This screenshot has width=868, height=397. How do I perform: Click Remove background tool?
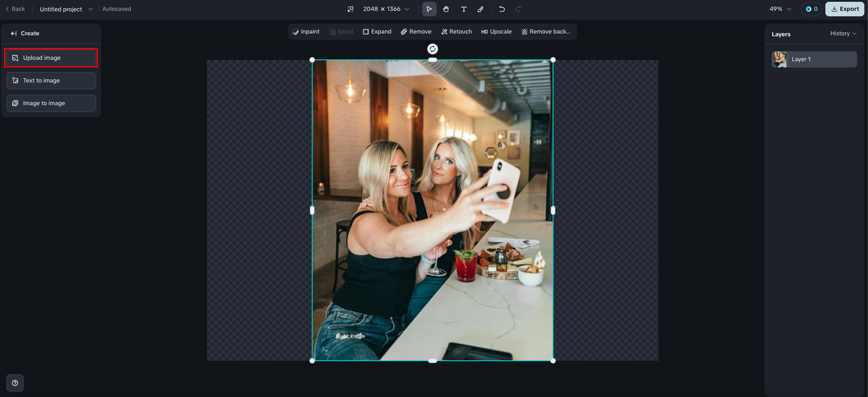click(546, 32)
